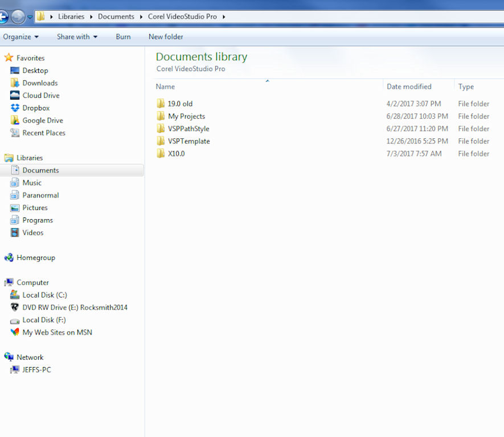504x437 pixels.
Task: Click the My Projects folder icon
Action: click(x=161, y=116)
